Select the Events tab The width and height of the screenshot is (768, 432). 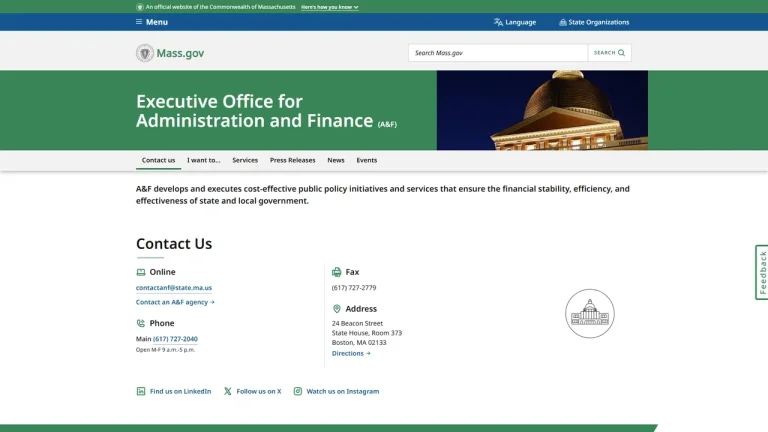click(367, 160)
